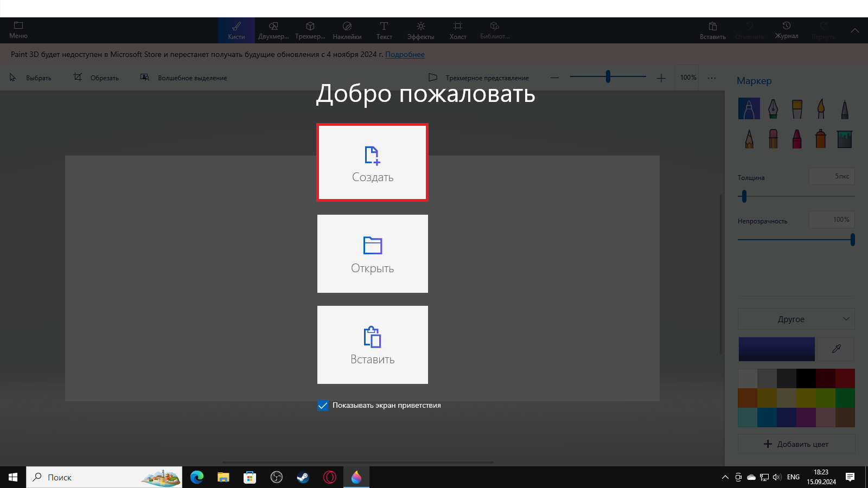Select the black color swatch
Viewport: 868px width, 488px height.
pos(806,378)
